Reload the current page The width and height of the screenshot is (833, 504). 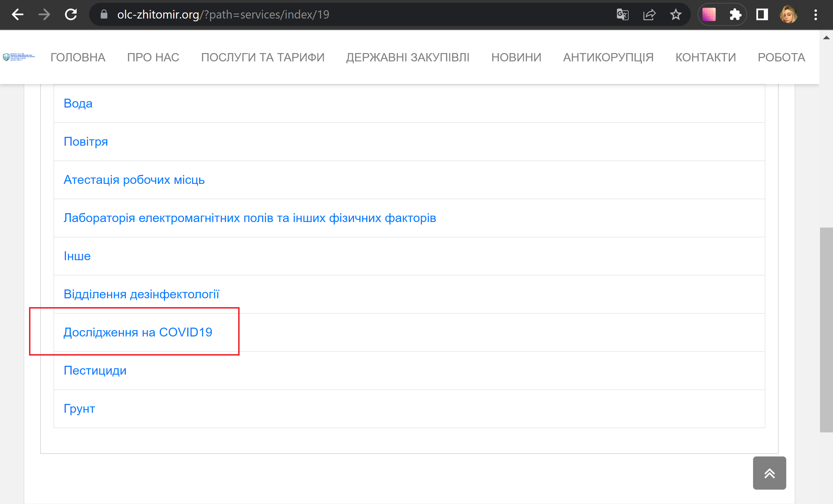(71, 15)
